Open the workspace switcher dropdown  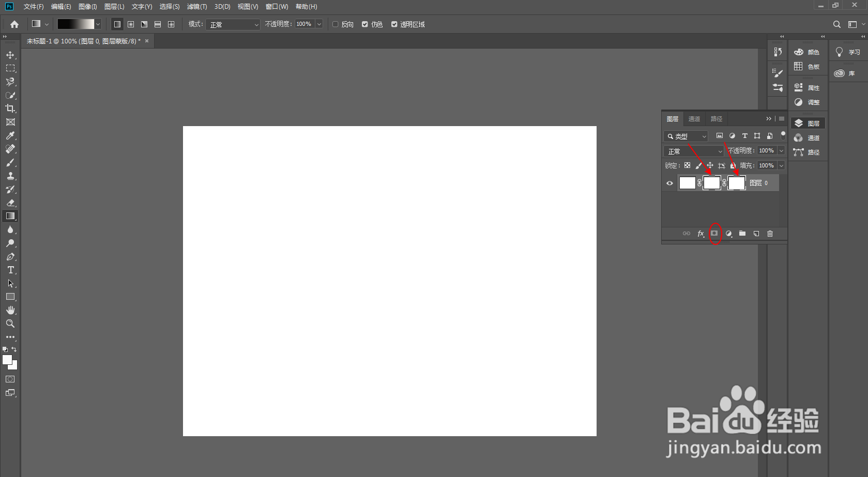coord(856,24)
